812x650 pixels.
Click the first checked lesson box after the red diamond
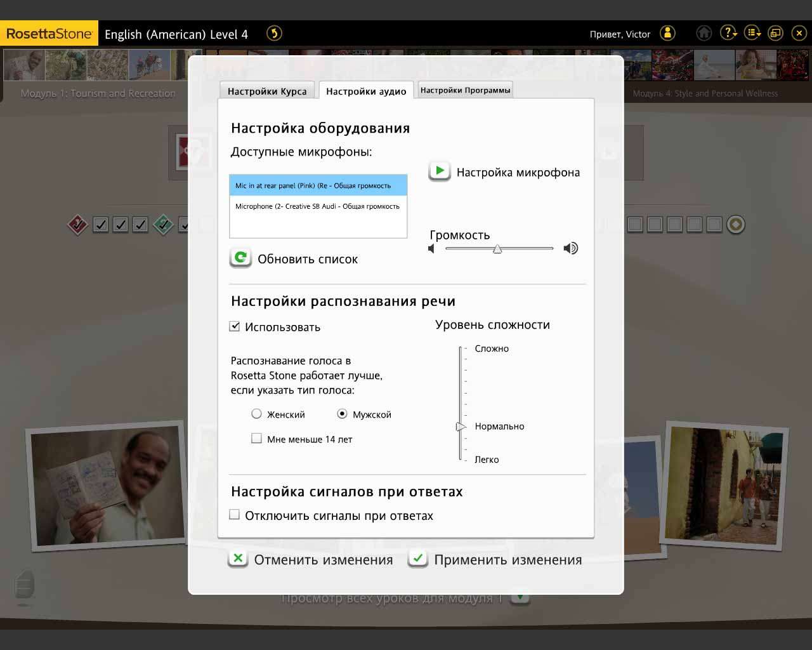coord(100,224)
